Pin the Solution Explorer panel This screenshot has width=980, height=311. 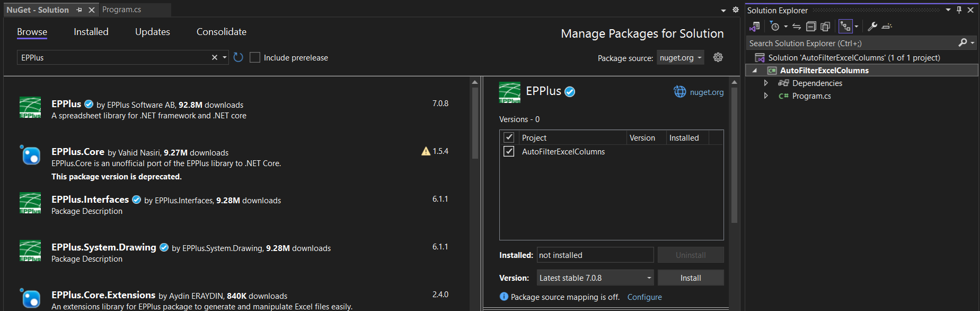[x=959, y=10]
